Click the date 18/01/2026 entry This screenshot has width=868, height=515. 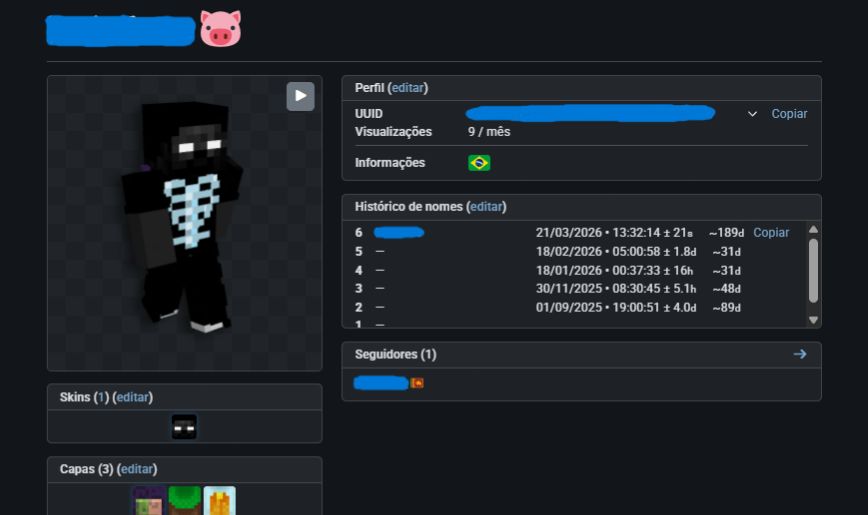coord(614,270)
